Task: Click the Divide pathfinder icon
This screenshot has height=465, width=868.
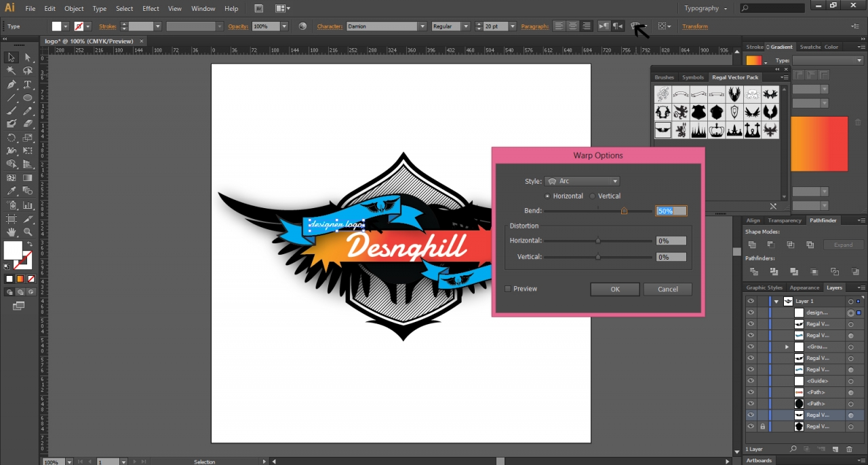Action: point(753,271)
